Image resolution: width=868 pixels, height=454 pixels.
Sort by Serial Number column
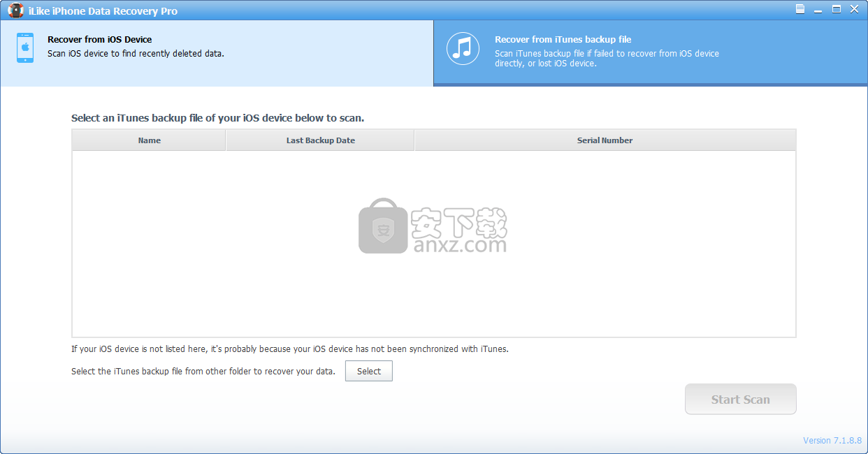605,140
